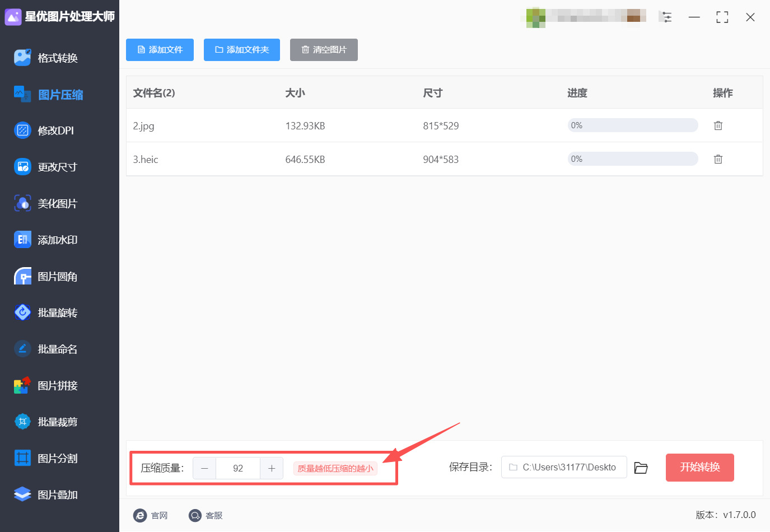Click the 操作 column header

pyautogui.click(x=723, y=93)
